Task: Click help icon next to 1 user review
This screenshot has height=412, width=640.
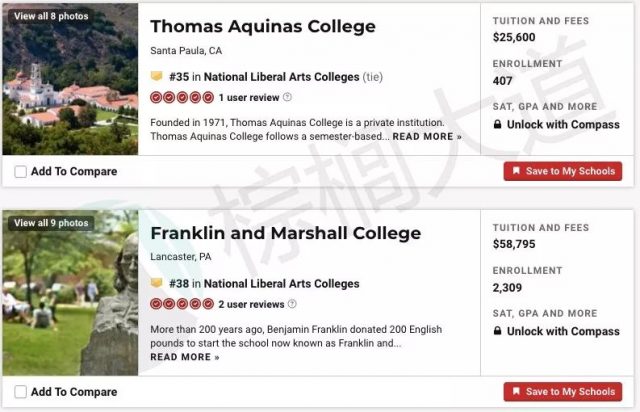Action: coord(288,97)
